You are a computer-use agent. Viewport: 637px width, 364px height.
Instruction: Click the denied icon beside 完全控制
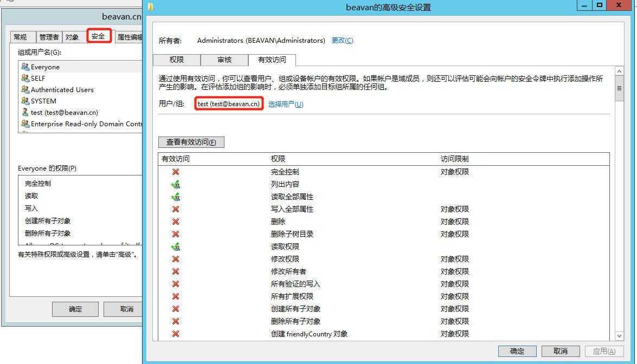tap(176, 172)
